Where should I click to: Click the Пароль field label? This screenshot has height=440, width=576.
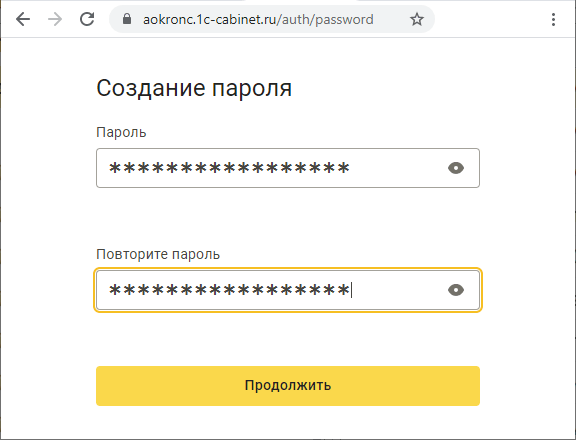click(x=121, y=132)
